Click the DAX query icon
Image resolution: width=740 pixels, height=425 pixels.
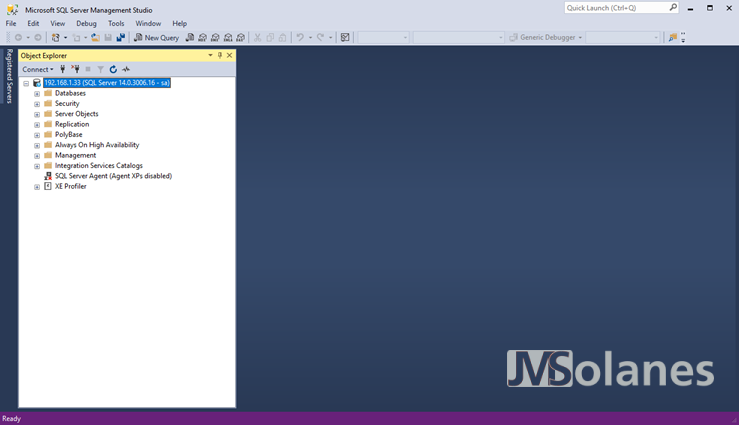point(241,38)
